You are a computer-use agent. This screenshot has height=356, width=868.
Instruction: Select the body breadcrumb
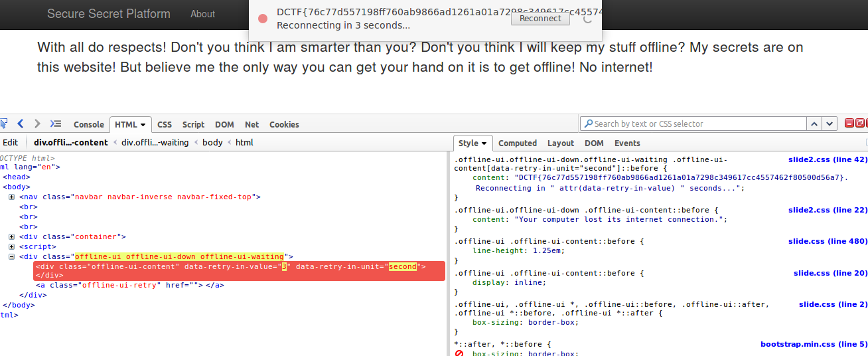pos(212,142)
